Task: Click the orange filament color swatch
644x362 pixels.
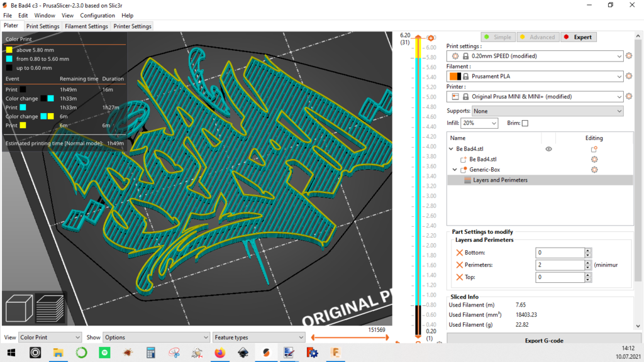Action: pos(453,77)
